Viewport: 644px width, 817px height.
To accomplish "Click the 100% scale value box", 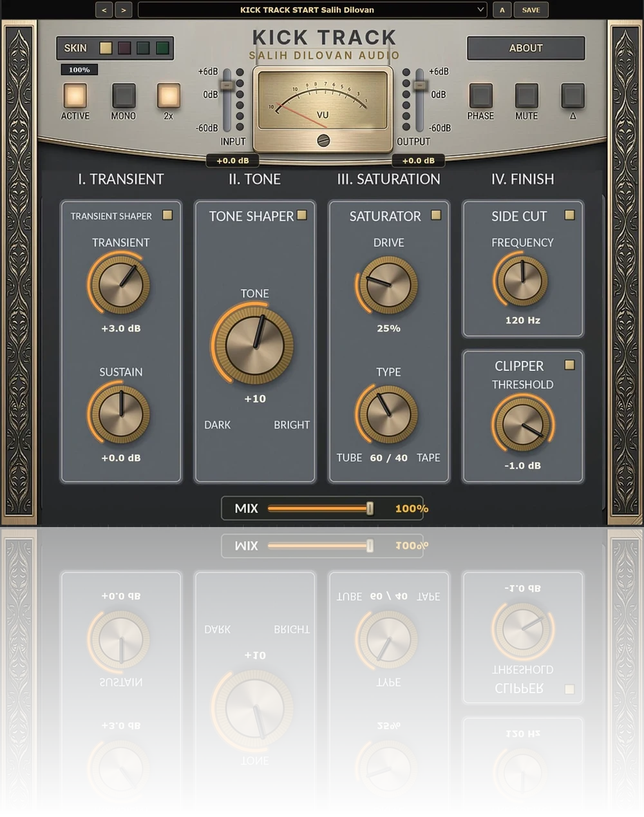I will tap(79, 70).
